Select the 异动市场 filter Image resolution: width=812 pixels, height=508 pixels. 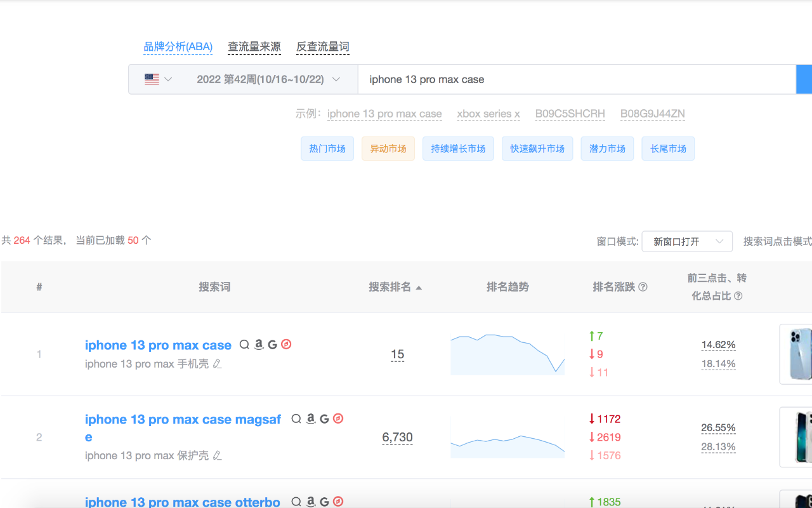388,149
